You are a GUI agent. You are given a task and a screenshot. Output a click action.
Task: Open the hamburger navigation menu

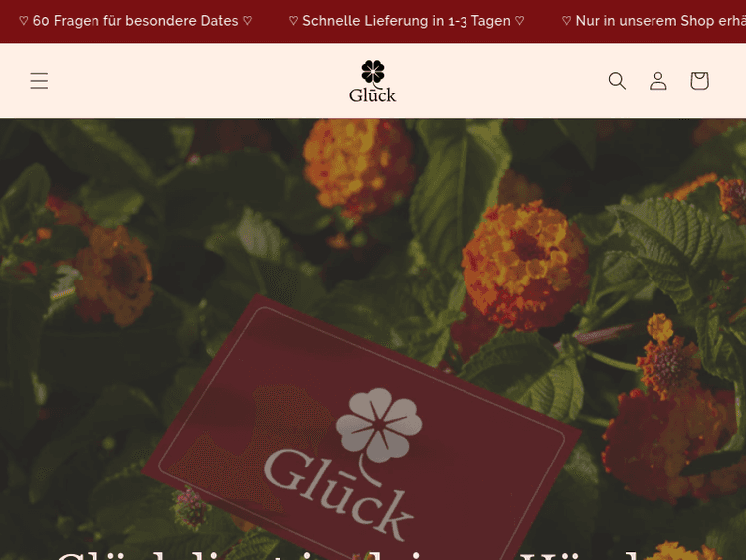tap(39, 81)
